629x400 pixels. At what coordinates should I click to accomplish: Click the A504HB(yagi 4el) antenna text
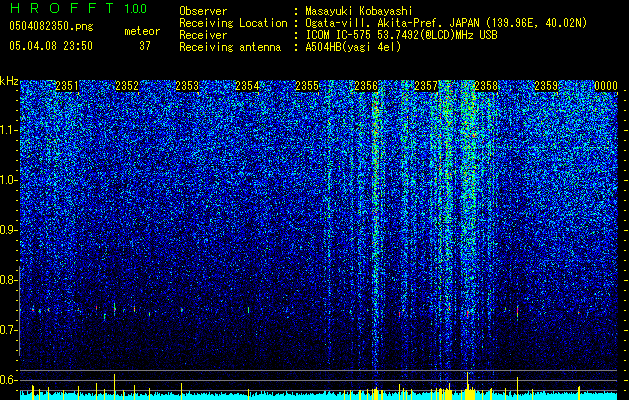353,47
